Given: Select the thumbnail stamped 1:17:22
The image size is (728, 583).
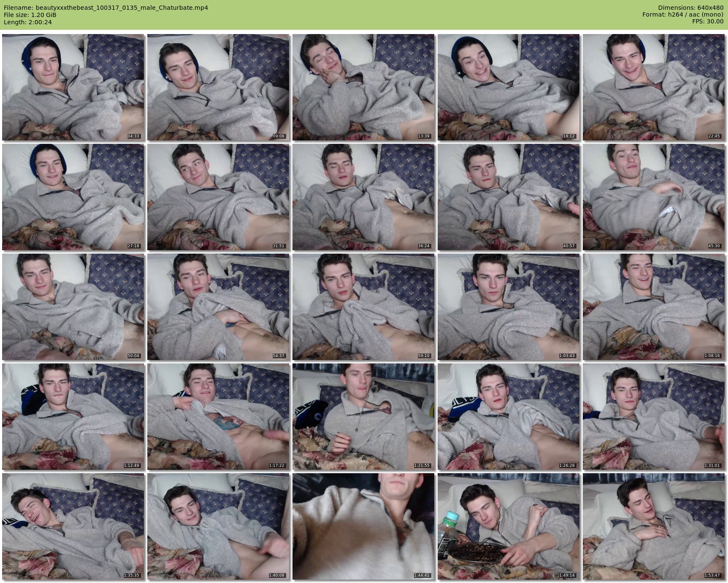Looking at the screenshot, I should tap(218, 417).
